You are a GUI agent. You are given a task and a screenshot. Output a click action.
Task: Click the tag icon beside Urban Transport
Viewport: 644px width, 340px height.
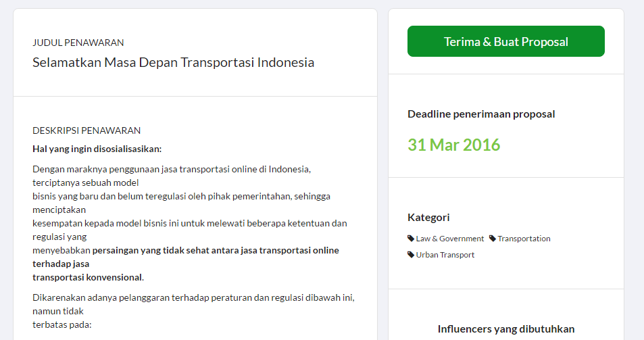click(411, 255)
